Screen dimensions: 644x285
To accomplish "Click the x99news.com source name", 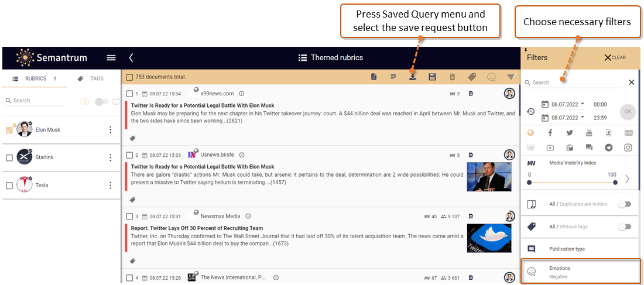I will point(217,94).
